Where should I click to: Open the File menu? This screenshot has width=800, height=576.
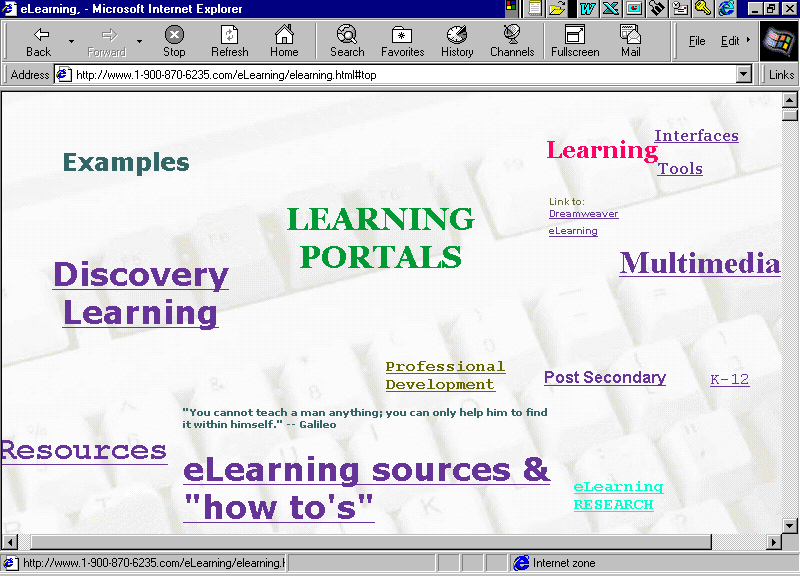pos(697,41)
